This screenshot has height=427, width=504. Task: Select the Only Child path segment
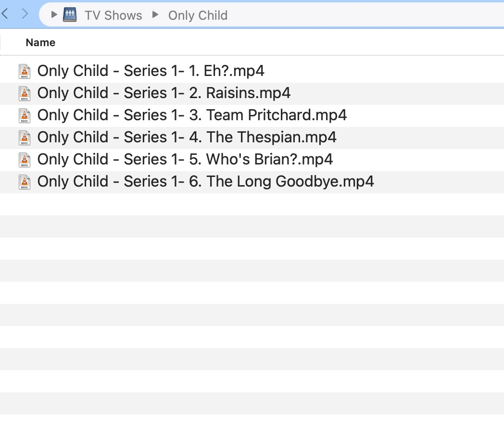coord(198,15)
